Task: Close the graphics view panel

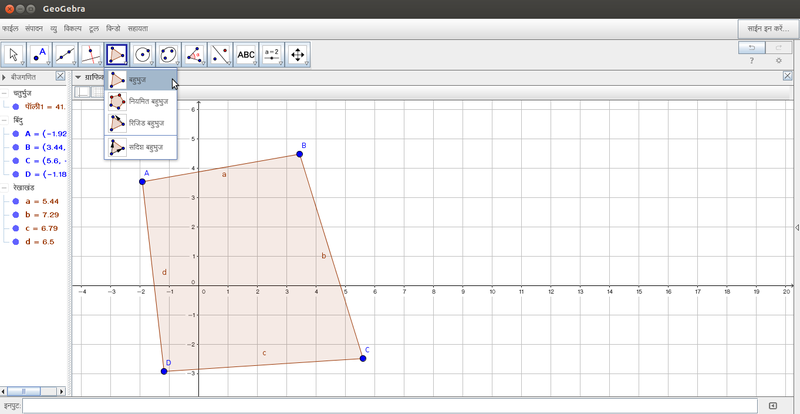Action: 788,76
